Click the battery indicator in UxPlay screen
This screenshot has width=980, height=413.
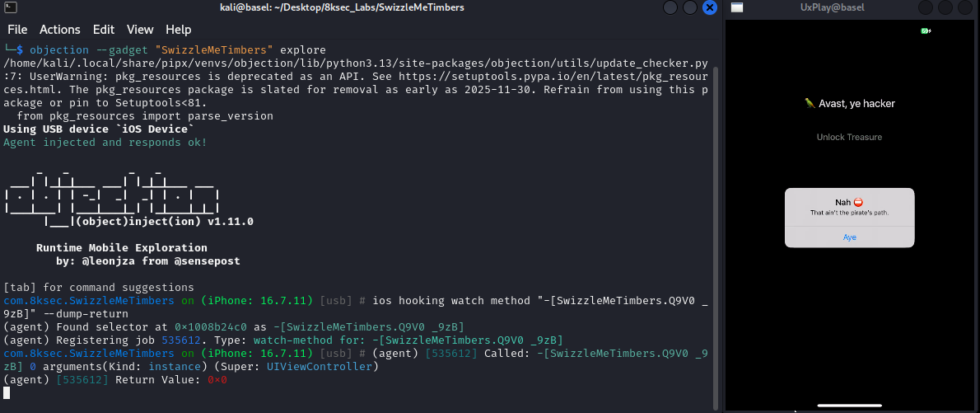(926, 31)
